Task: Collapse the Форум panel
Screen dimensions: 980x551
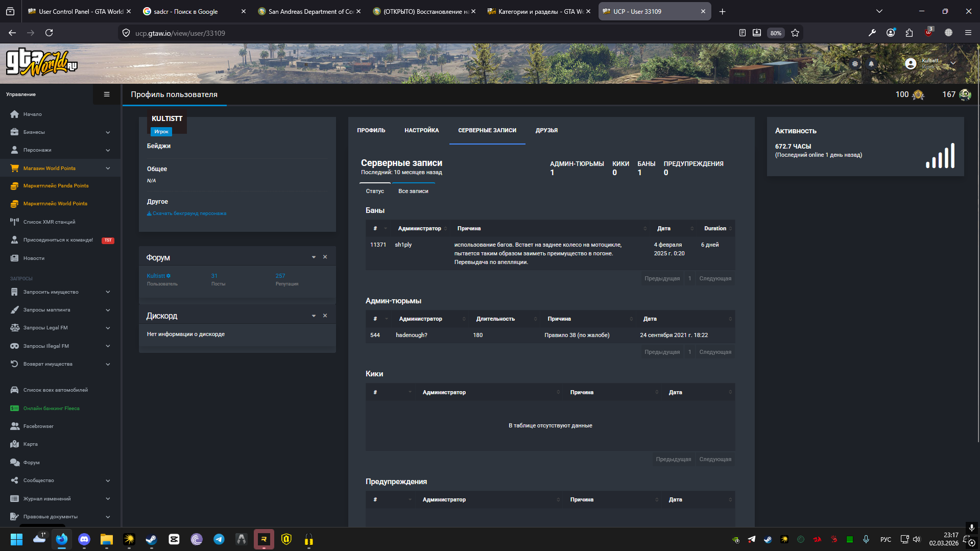Action: [314, 257]
